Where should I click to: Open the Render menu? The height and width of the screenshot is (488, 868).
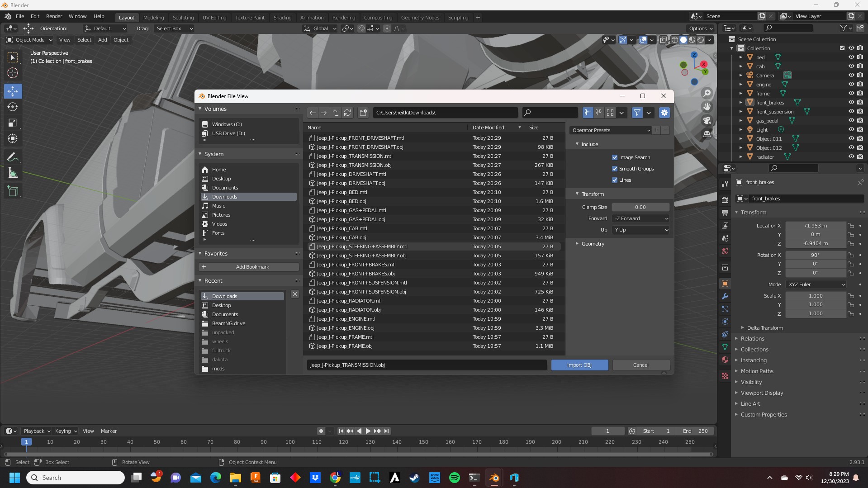point(54,16)
